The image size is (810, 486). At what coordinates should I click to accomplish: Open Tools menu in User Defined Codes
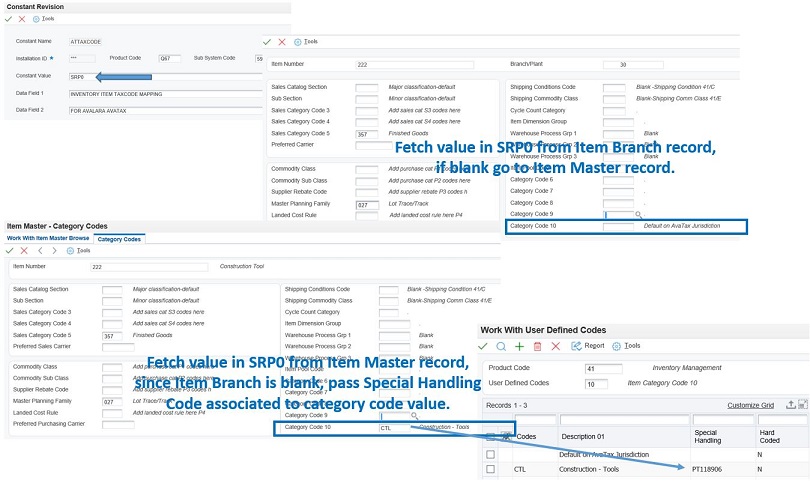pos(628,346)
